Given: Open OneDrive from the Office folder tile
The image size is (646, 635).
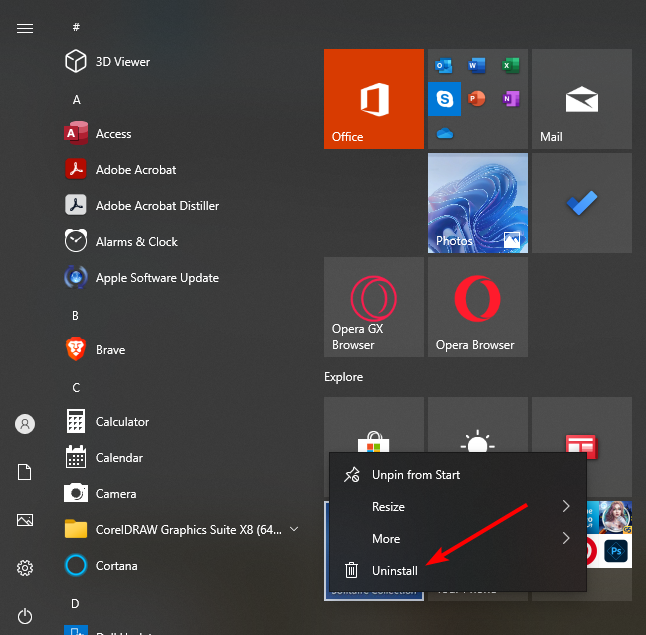Looking at the screenshot, I should (x=445, y=133).
